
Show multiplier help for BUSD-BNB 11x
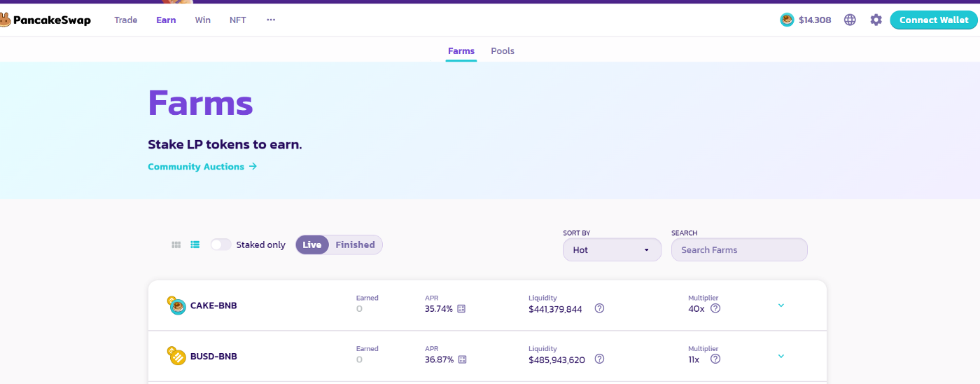click(715, 359)
